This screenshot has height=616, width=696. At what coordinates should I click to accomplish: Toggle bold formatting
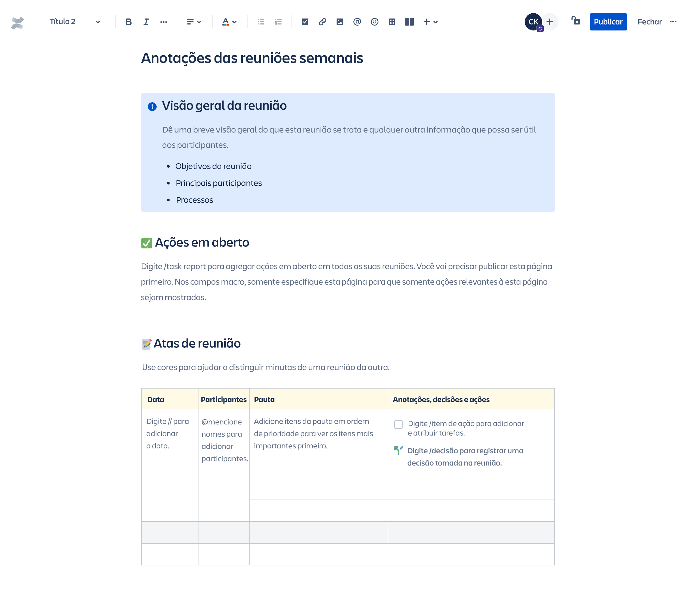tap(128, 22)
